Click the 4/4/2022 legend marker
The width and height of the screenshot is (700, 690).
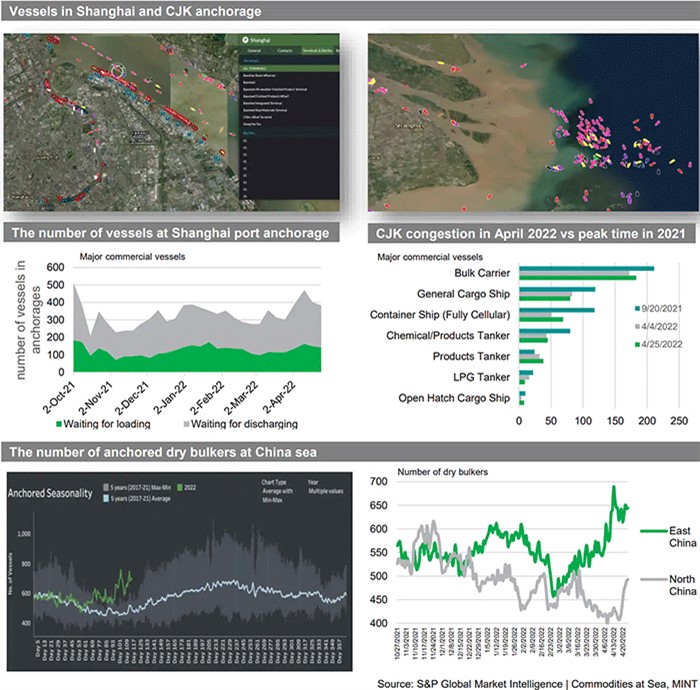tap(636, 326)
